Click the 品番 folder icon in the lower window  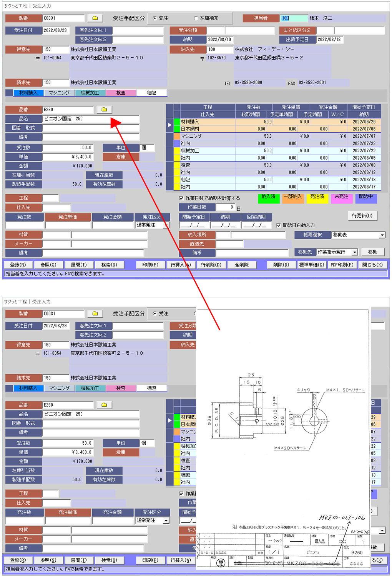[104, 405]
